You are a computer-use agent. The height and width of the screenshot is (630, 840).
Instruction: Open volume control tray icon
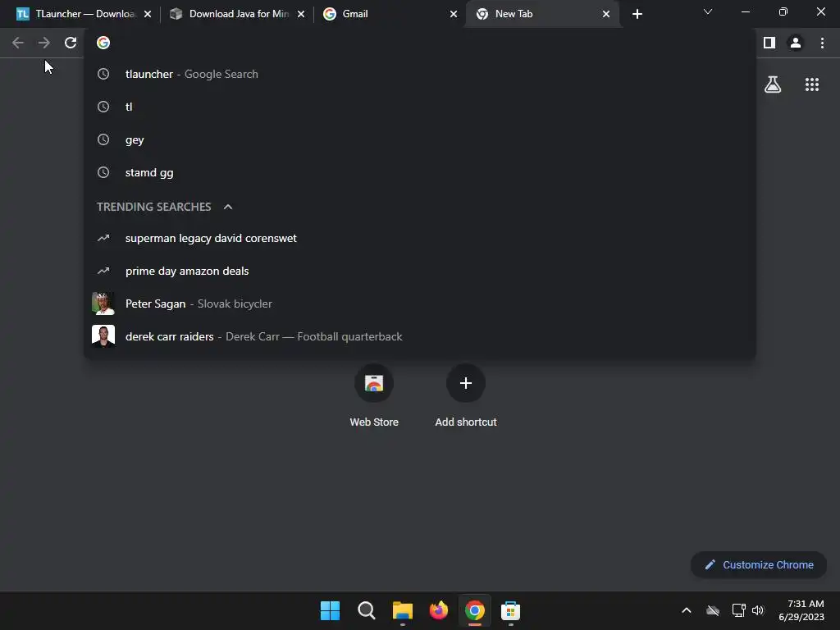click(x=758, y=610)
